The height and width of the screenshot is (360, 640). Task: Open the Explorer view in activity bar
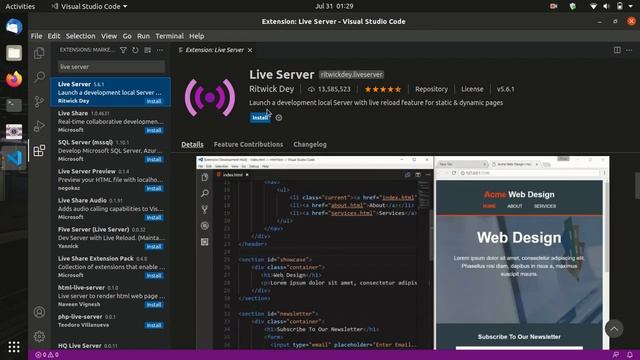coord(39,53)
